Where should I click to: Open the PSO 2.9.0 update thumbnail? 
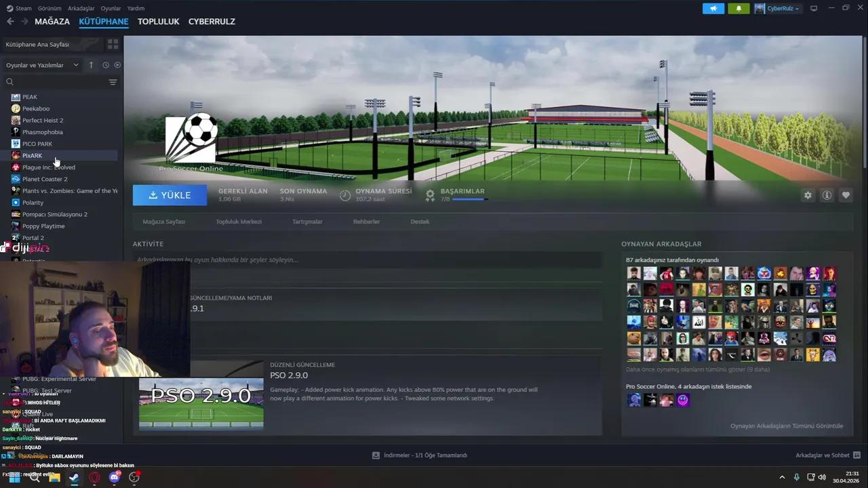tap(201, 394)
